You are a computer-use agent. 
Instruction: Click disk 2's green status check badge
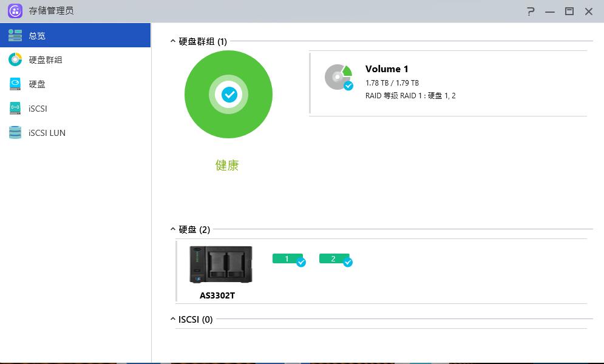click(x=347, y=263)
